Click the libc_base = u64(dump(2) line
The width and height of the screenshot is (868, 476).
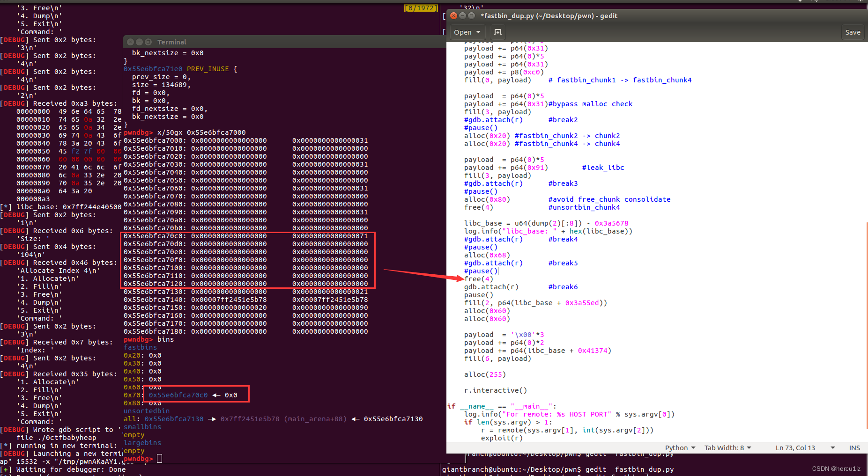coord(546,223)
